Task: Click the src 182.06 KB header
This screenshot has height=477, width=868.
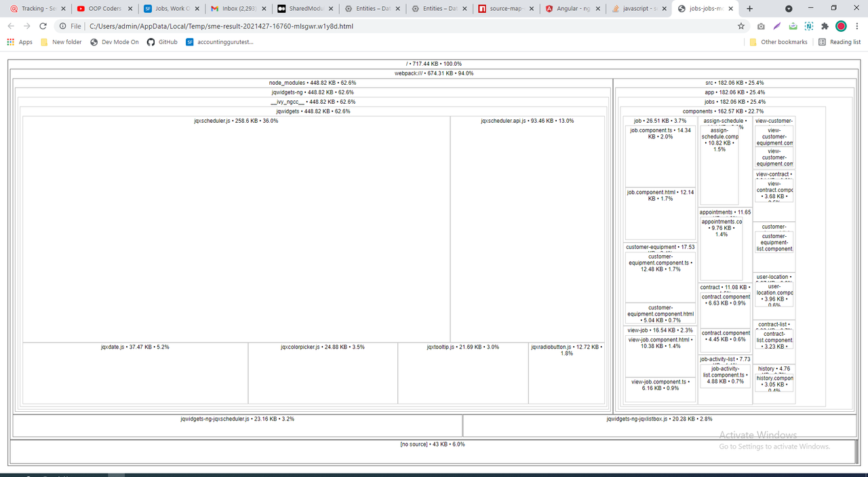Action: click(734, 83)
